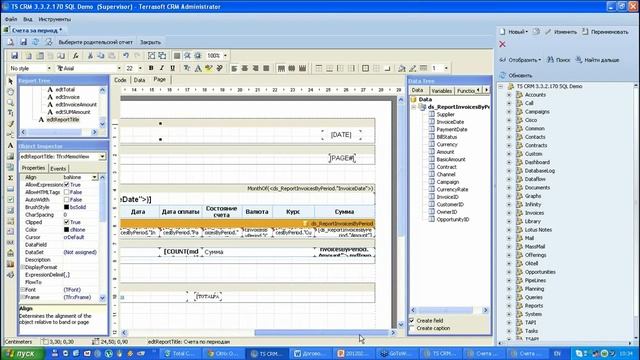Click all frame lines icon
The width and height of the screenshot is (640, 360).
click(365, 68)
